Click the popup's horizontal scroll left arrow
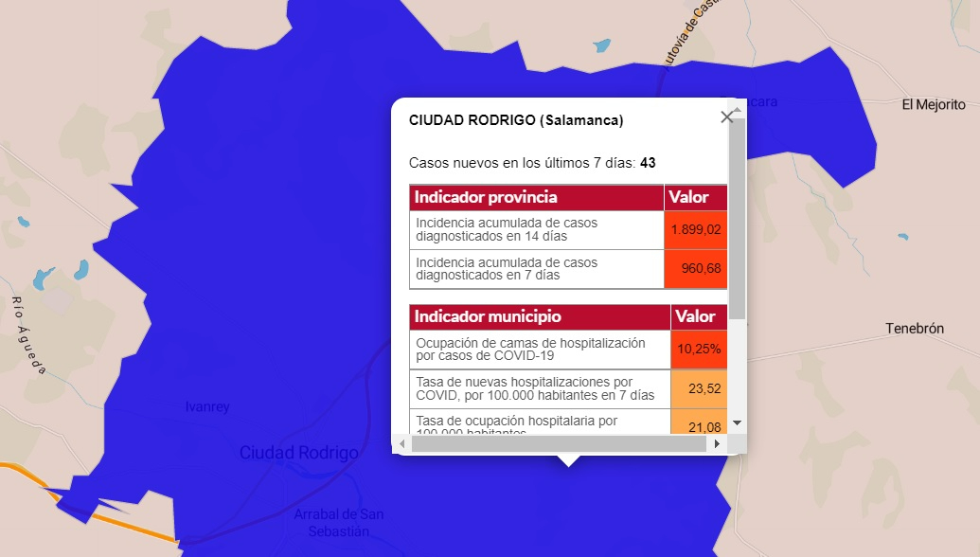 401,443
